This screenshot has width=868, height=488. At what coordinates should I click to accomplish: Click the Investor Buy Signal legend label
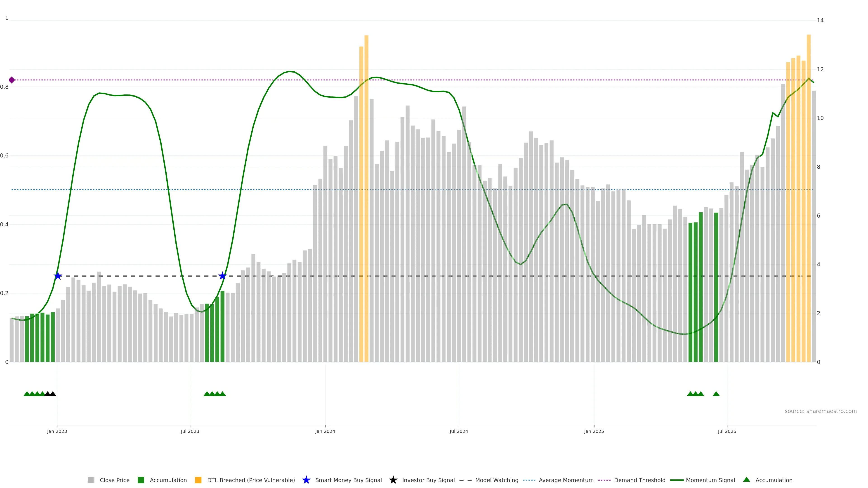(428, 480)
